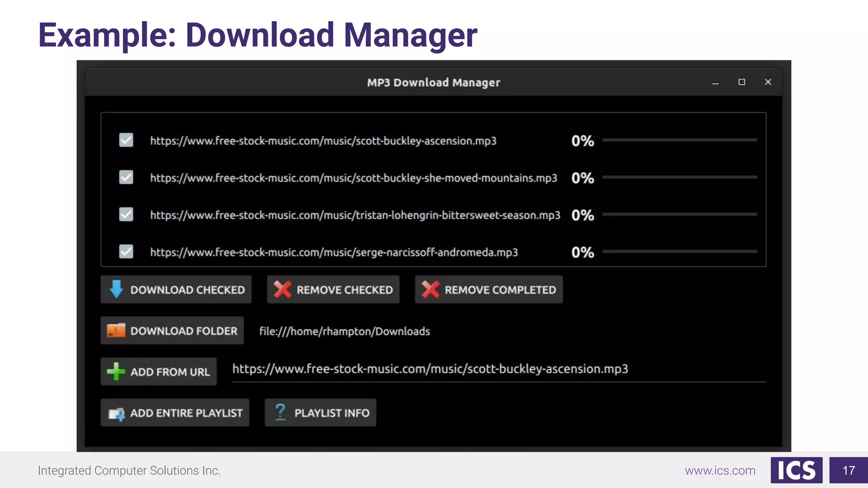Click the progress bar for bittersweet-season.mp3
Viewport: 868px width, 488px height.
(x=680, y=214)
